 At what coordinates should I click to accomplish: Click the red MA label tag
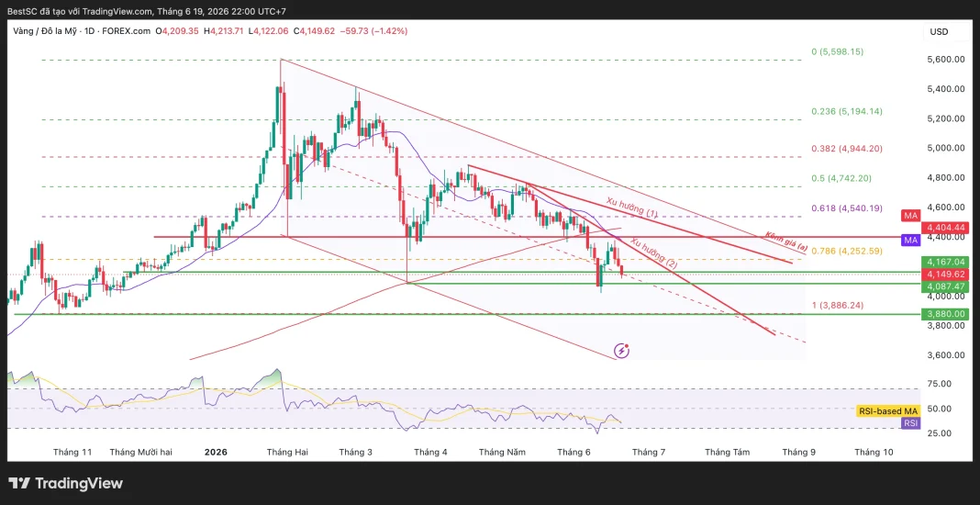[908, 216]
